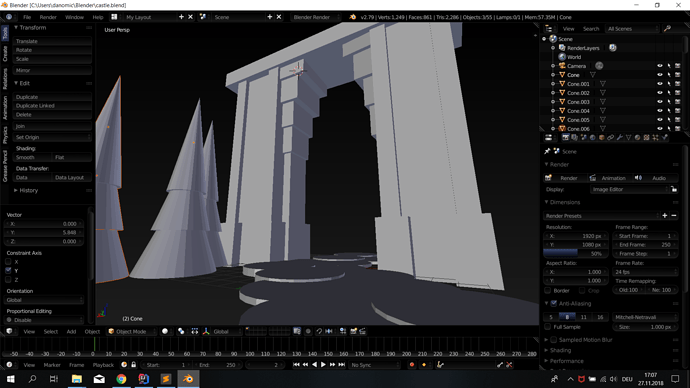
Task: Open the Object Mode dropdown
Action: (x=131, y=332)
